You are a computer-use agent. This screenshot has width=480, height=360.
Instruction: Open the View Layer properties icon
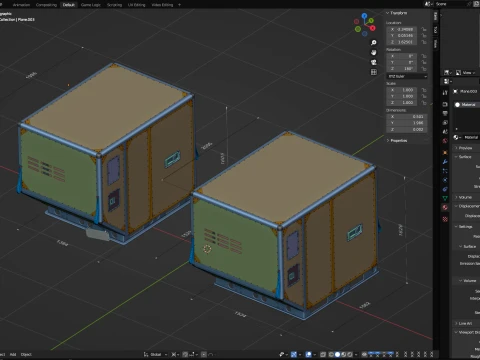(445, 123)
